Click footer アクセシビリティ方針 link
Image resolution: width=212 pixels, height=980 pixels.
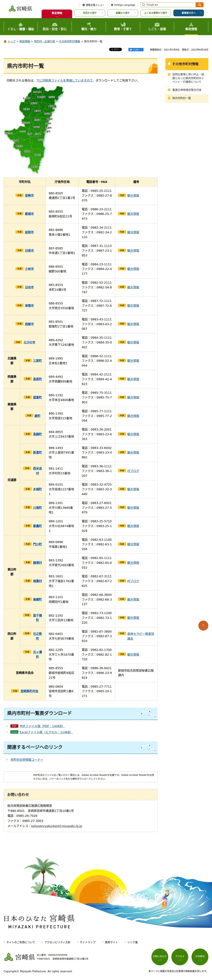(58, 942)
